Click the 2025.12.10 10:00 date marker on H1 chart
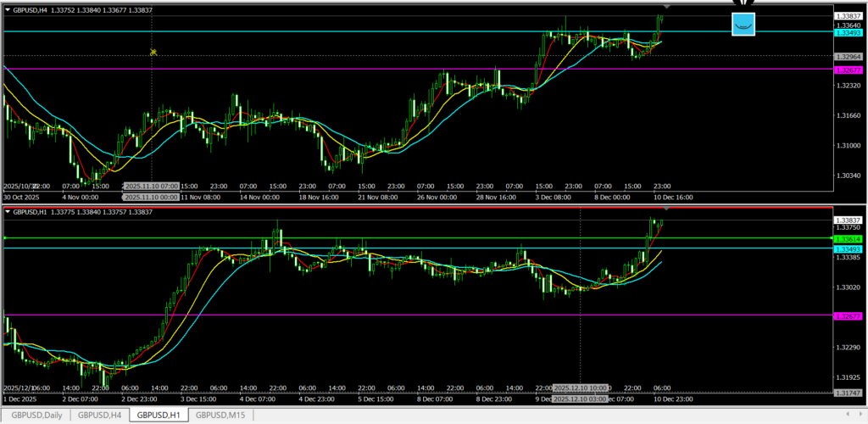Image resolution: width=868 pixels, height=424 pixels. click(580, 387)
